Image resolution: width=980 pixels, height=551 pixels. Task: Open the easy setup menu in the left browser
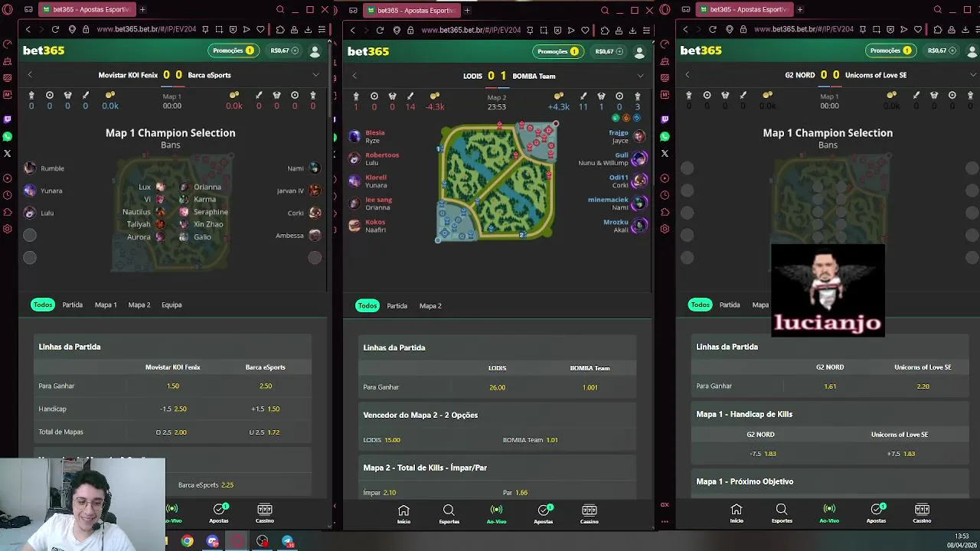[x=322, y=30]
